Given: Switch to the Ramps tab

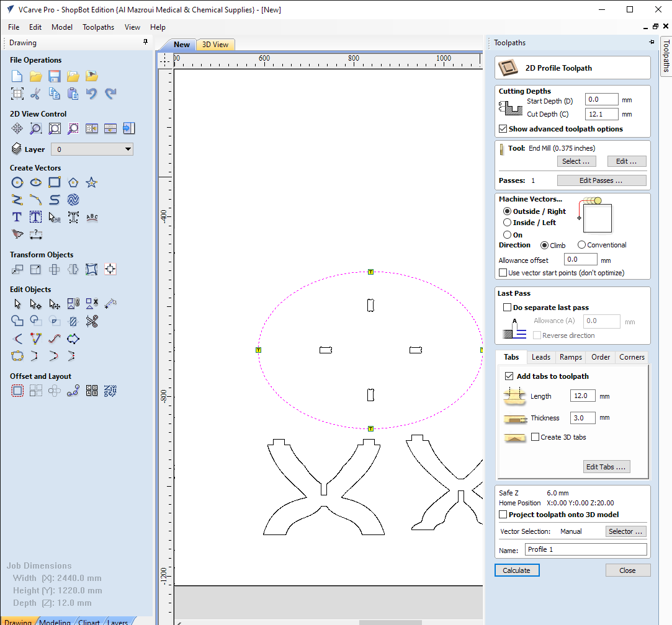Looking at the screenshot, I should [570, 357].
